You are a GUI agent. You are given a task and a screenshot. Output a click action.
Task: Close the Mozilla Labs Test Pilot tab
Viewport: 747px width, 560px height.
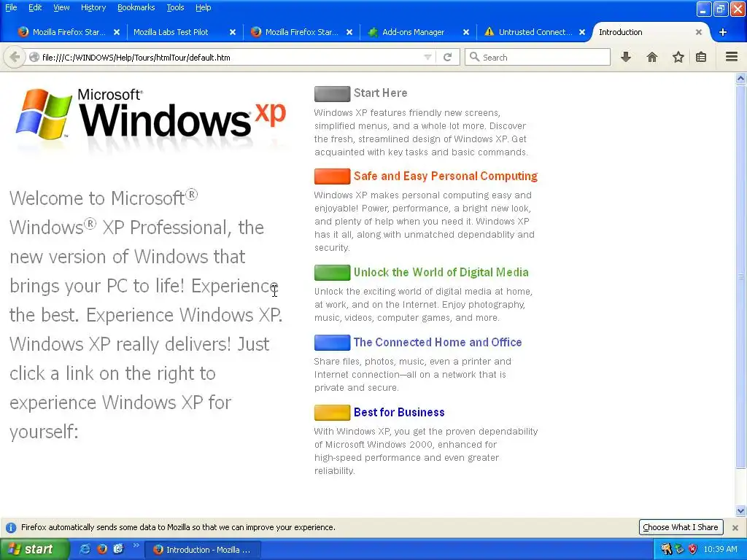[x=233, y=32]
